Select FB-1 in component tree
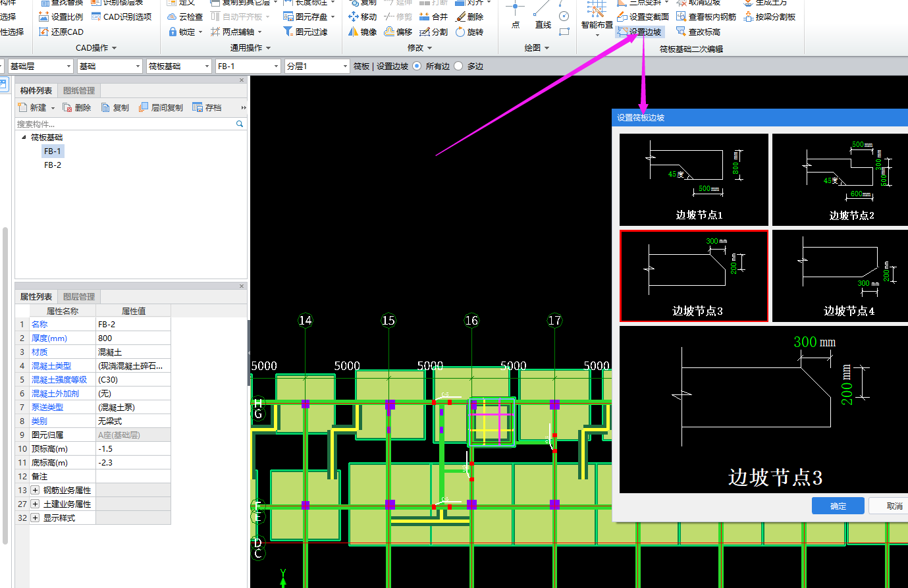 click(x=53, y=151)
